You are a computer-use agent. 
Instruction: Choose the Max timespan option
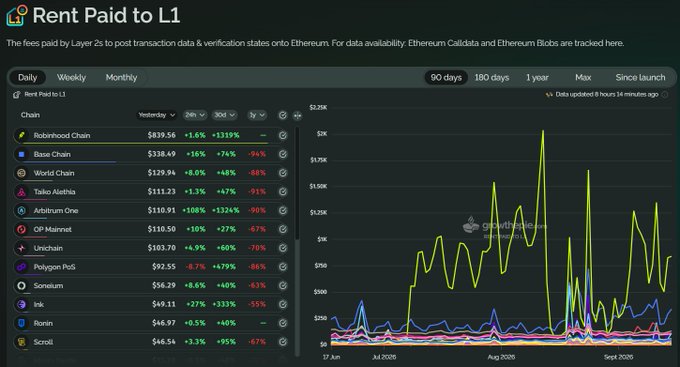point(583,78)
